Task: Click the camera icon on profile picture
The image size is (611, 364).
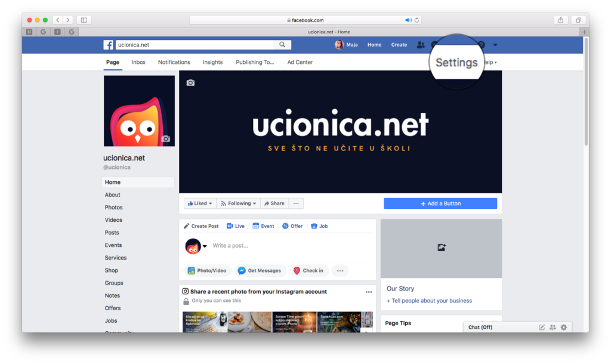Action: pos(166,139)
